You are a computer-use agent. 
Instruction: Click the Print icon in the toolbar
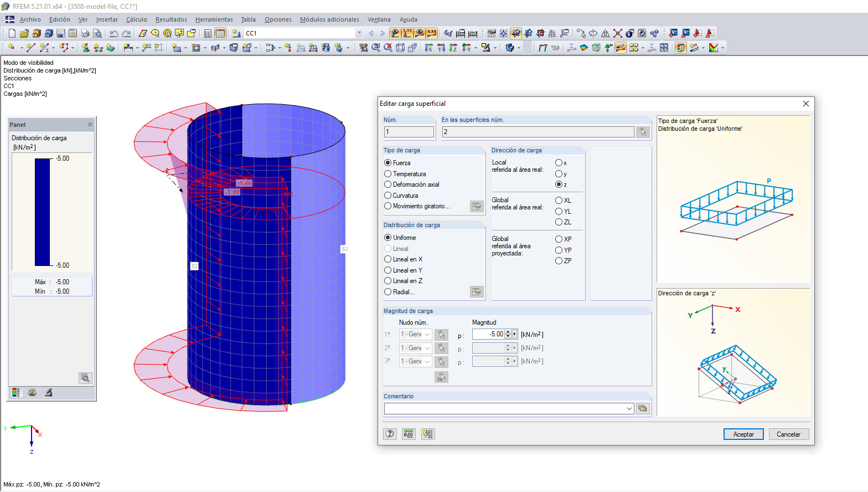click(x=85, y=33)
